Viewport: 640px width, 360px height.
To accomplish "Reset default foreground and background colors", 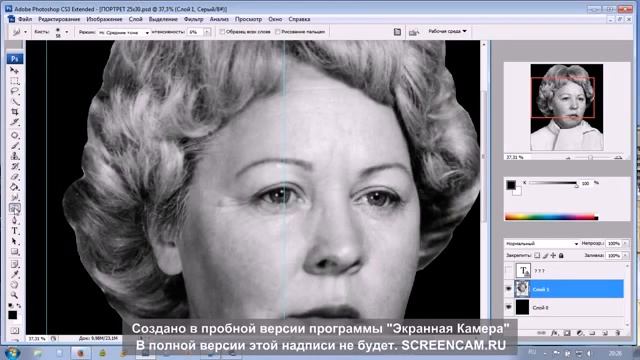I will (x=11, y=305).
